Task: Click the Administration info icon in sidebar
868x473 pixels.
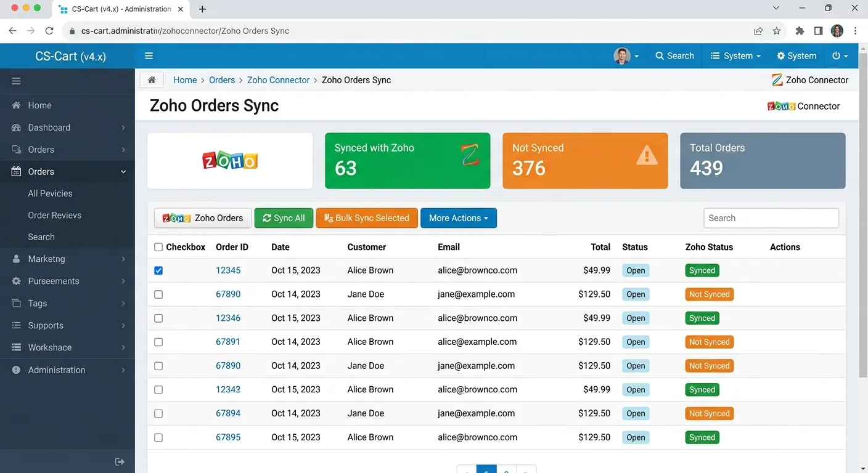Action: (16, 370)
